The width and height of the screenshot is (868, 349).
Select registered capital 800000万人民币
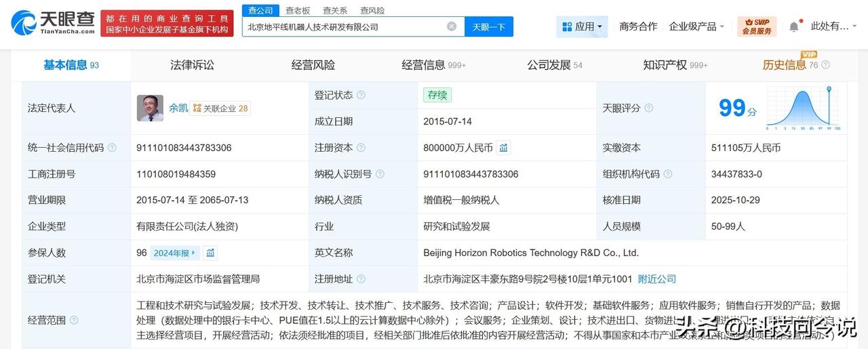(458, 148)
